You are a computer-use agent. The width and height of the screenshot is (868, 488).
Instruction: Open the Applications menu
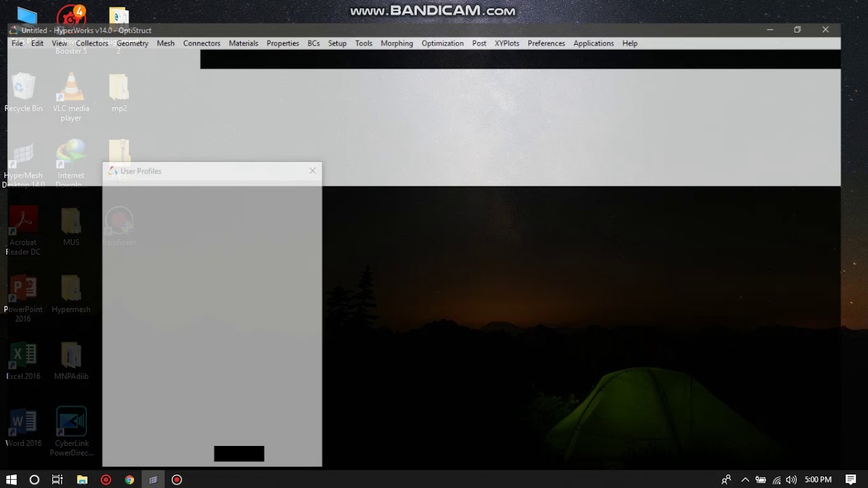click(x=593, y=43)
